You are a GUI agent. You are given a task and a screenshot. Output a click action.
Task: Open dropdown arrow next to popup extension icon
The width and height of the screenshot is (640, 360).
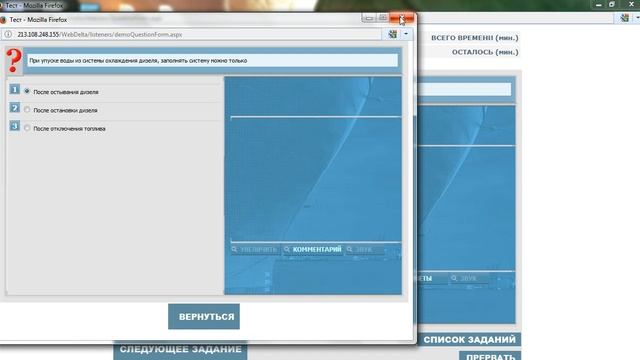pos(406,34)
